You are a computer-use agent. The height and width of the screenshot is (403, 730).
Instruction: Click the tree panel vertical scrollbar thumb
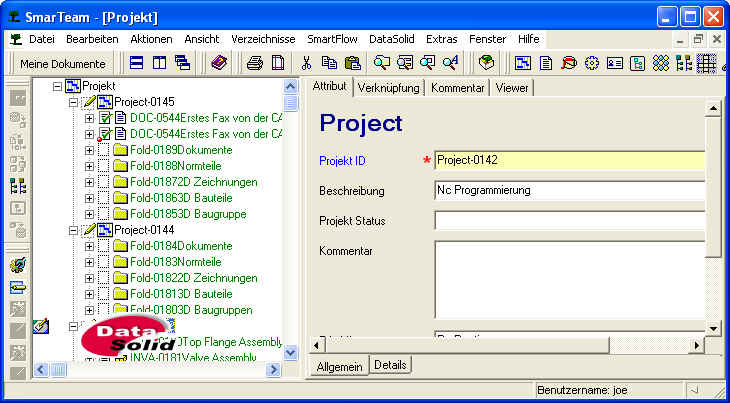pyautogui.click(x=291, y=102)
